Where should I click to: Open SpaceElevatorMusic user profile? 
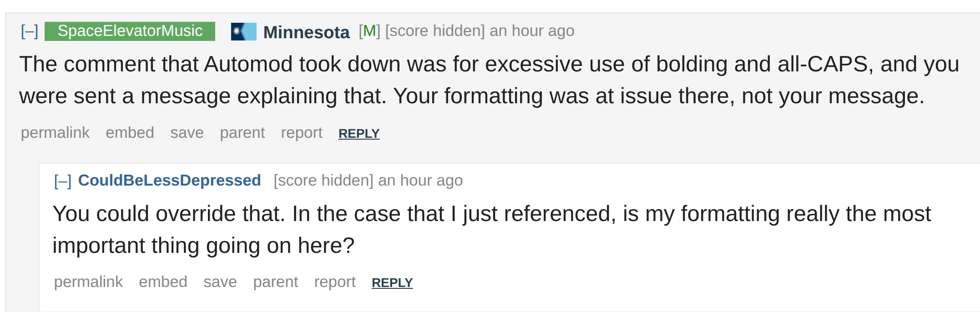pyautogui.click(x=130, y=31)
